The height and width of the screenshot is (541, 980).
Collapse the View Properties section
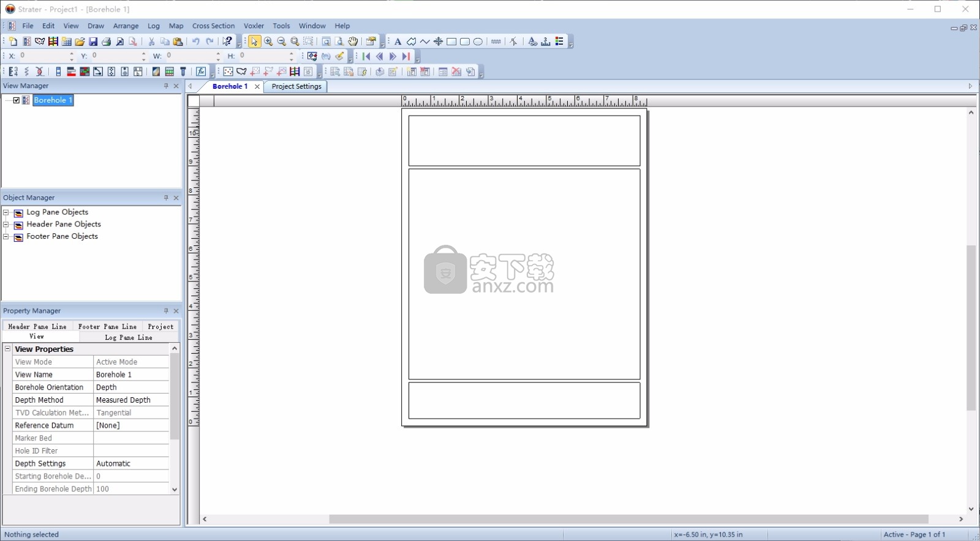(x=8, y=349)
